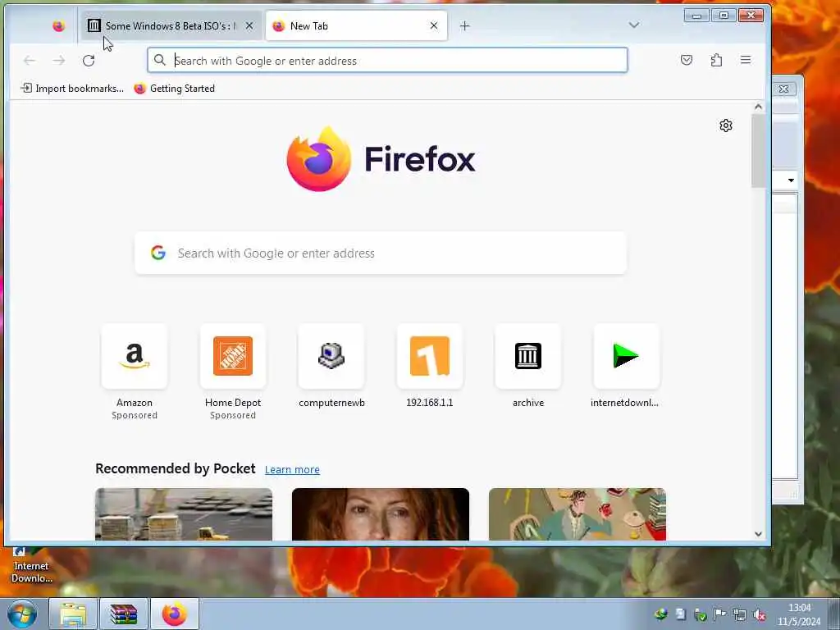This screenshot has height=630, width=840.
Task: Open the Windows Start menu orb
Action: [x=21, y=614]
